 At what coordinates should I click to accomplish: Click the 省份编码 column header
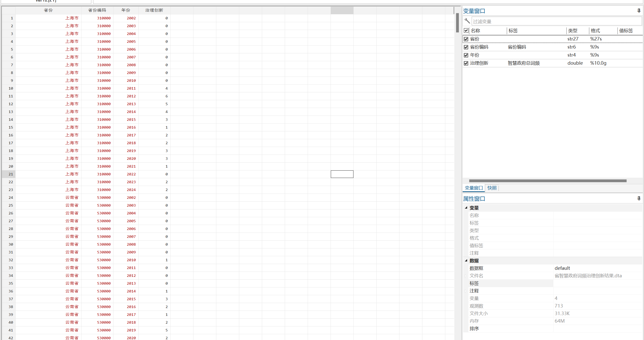pyautogui.click(x=97, y=10)
